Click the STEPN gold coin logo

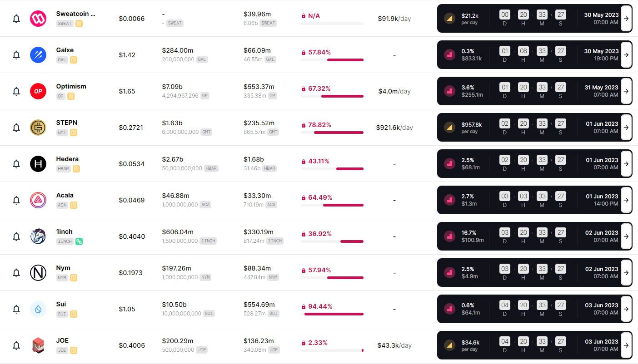click(x=38, y=128)
